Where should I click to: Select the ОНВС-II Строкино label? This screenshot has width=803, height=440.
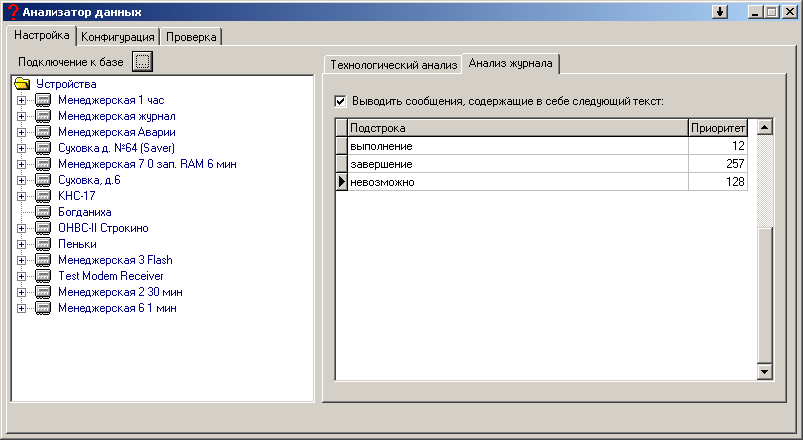(103, 228)
